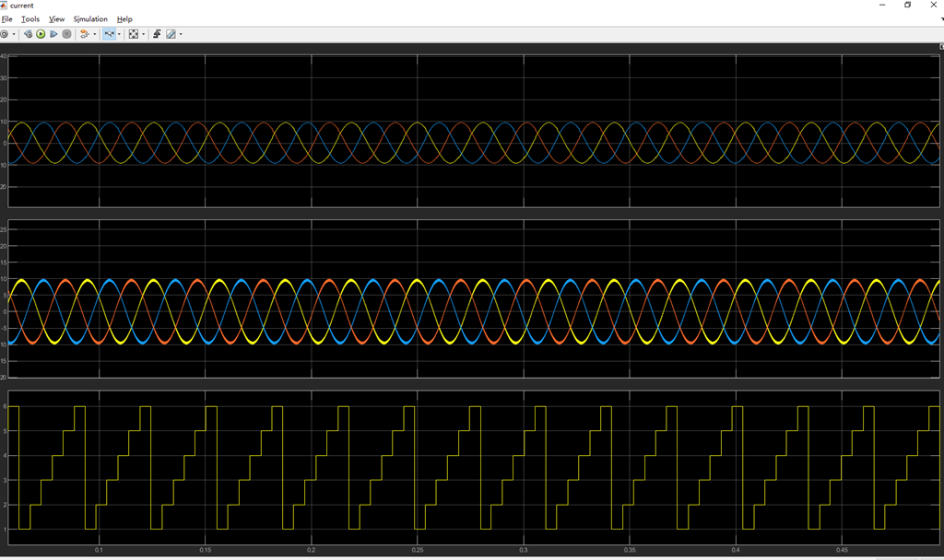Click the scale axes limits icon
This screenshot has width=944, height=560.
click(134, 34)
